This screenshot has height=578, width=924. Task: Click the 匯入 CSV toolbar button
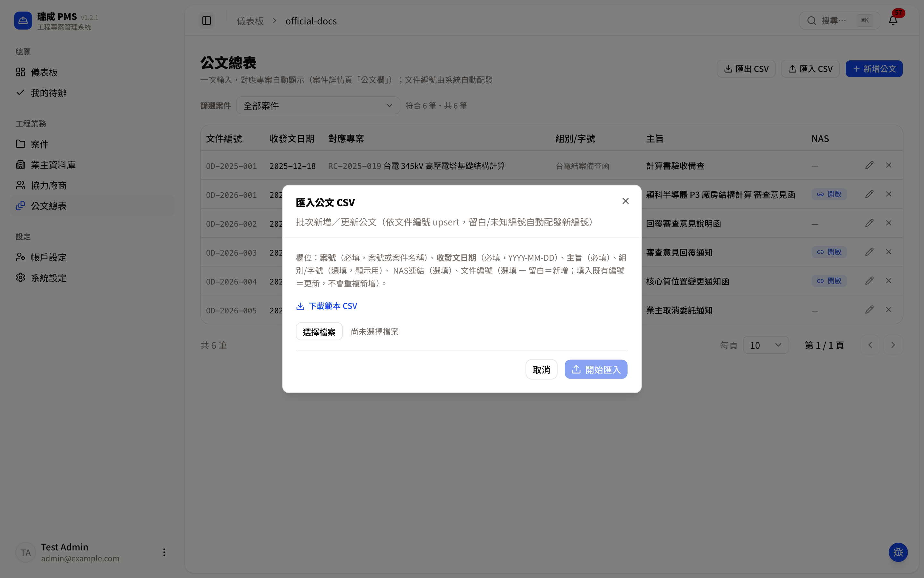pos(810,69)
